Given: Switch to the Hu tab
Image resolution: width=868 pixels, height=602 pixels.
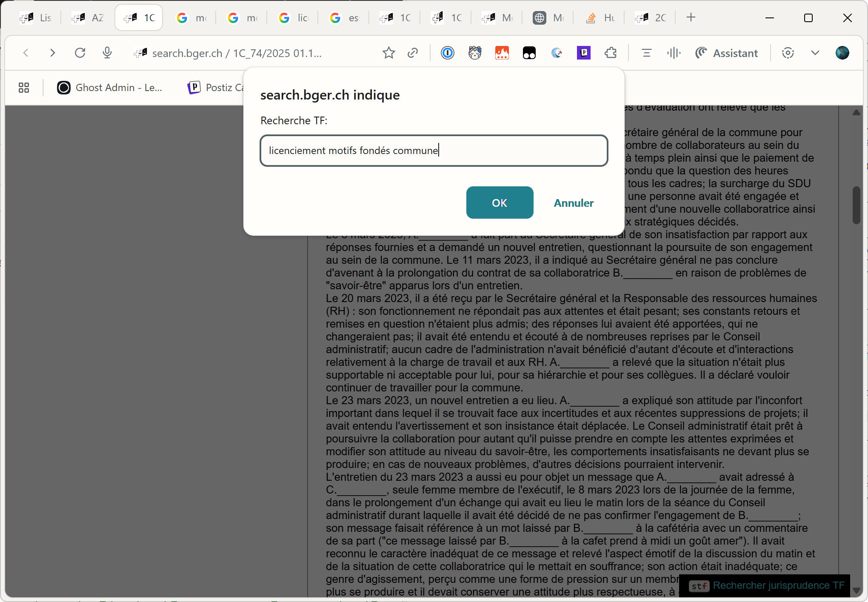Looking at the screenshot, I should click(600, 18).
